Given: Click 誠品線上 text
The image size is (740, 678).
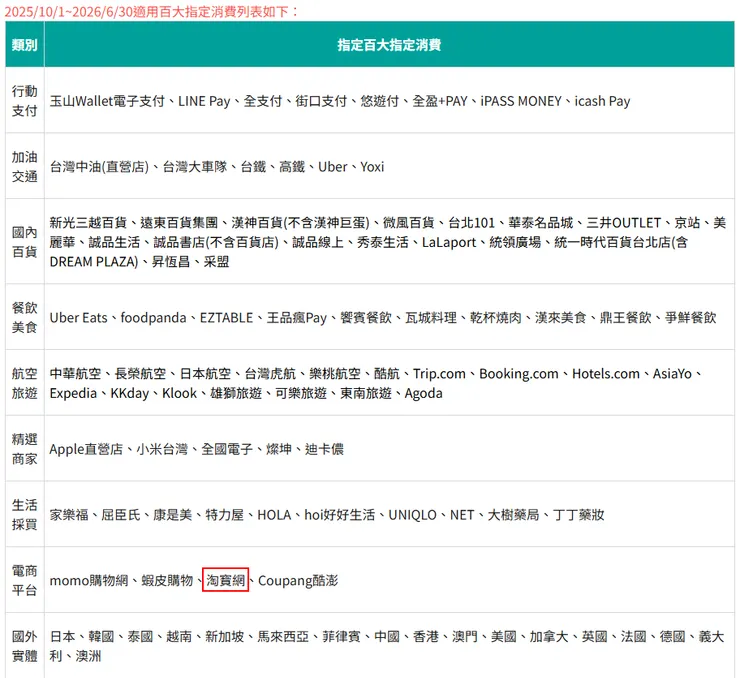Looking at the screenshot, I should coord(318,242).
